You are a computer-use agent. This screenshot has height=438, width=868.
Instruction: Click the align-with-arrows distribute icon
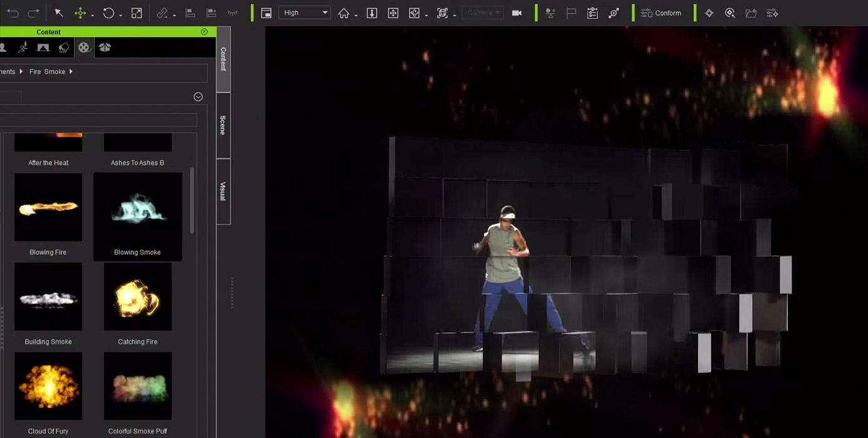[212, 13]
